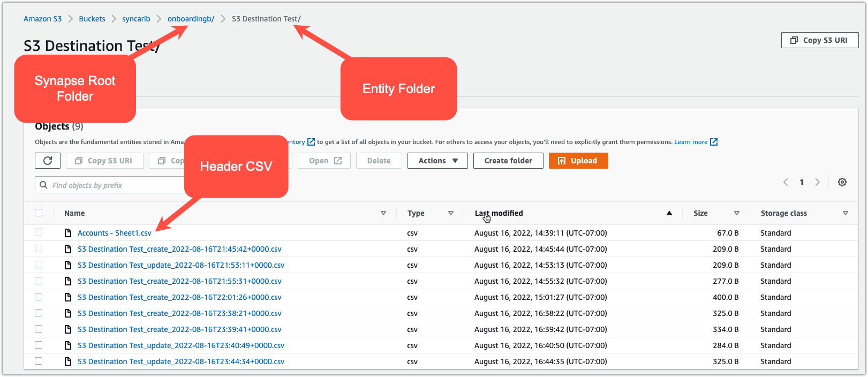
Task: Check the create_2022-08-16T22:01:26 file row
Action: [39, 297]
